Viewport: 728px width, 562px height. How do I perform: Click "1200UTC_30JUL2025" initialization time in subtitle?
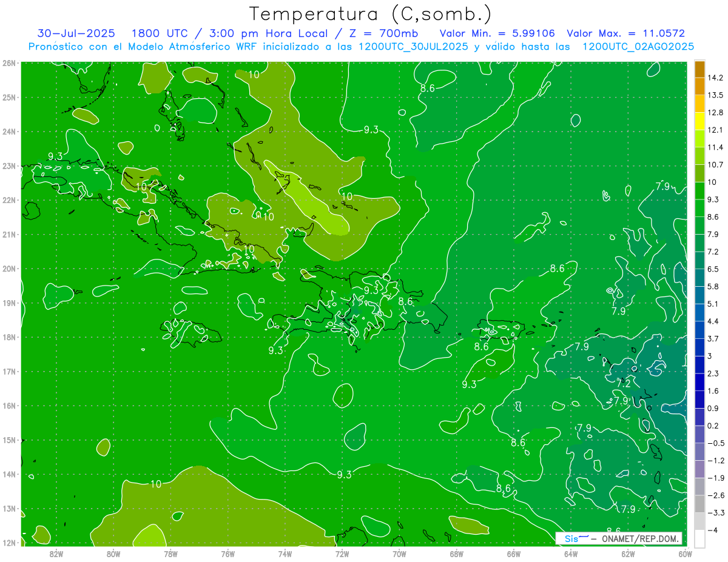pyautogui.click(x=414, y=47)
